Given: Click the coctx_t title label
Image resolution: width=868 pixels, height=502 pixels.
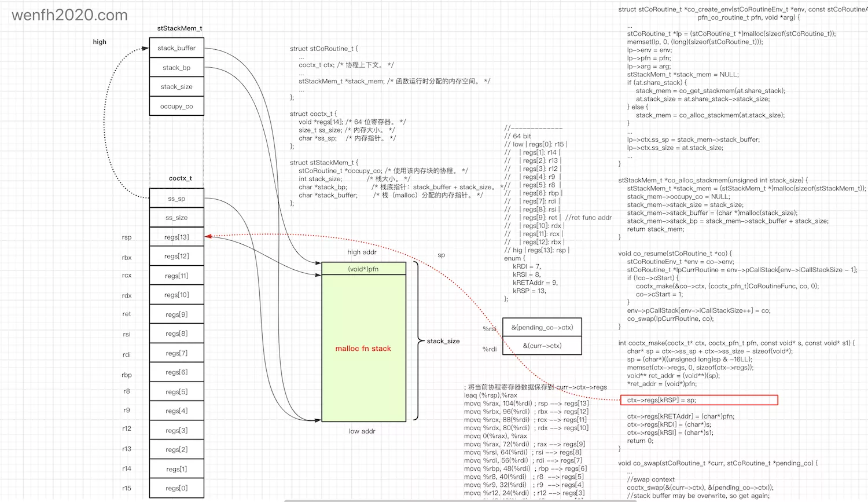Looking at the screenshot, I should point(180,178).
